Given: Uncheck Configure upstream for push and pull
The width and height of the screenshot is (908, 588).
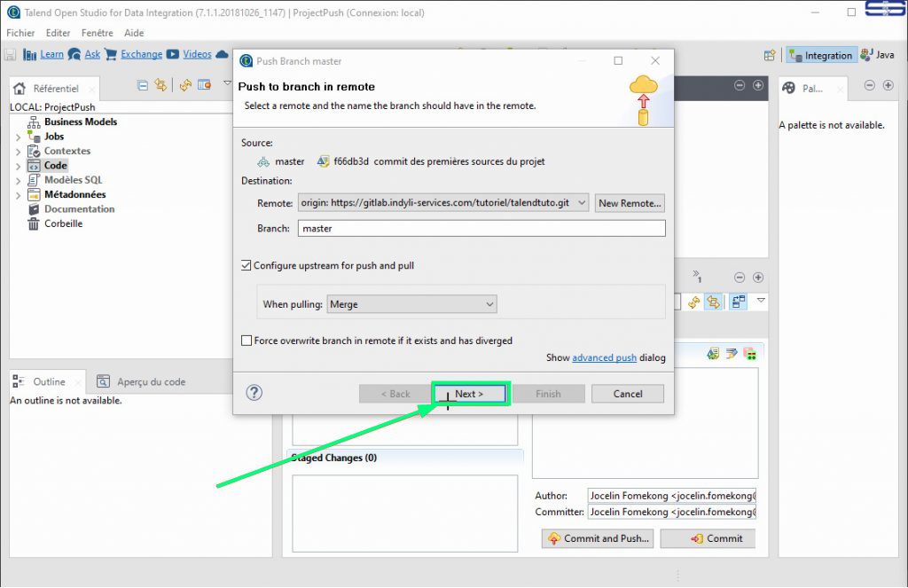Looking at the screenshot, I should coord(247,265).
